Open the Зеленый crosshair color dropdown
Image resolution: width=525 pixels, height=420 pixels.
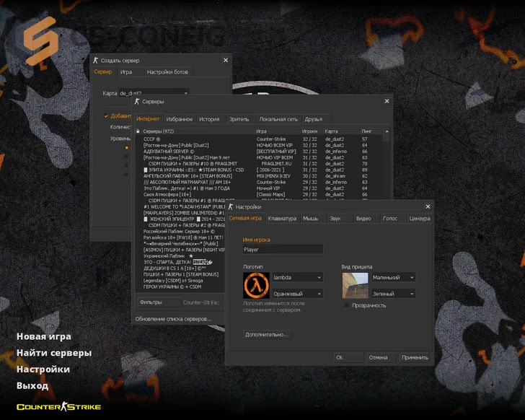[394, 294]
